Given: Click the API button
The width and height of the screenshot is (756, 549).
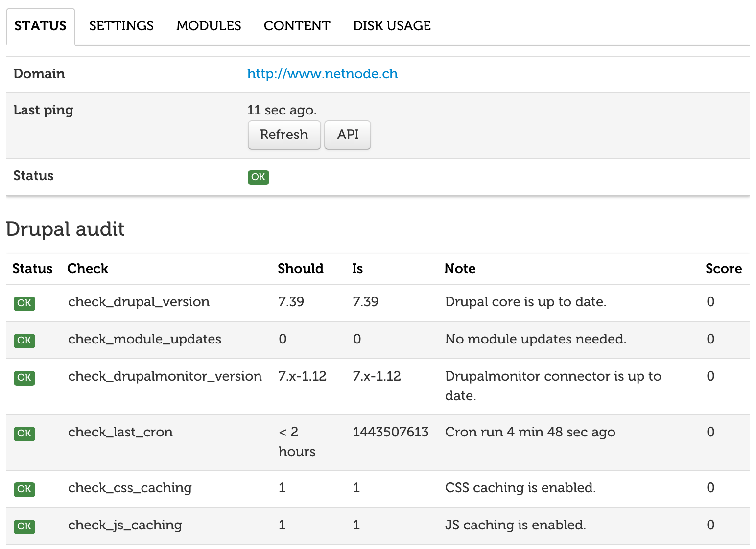Looking at the screenshot, I should [347, 135].
